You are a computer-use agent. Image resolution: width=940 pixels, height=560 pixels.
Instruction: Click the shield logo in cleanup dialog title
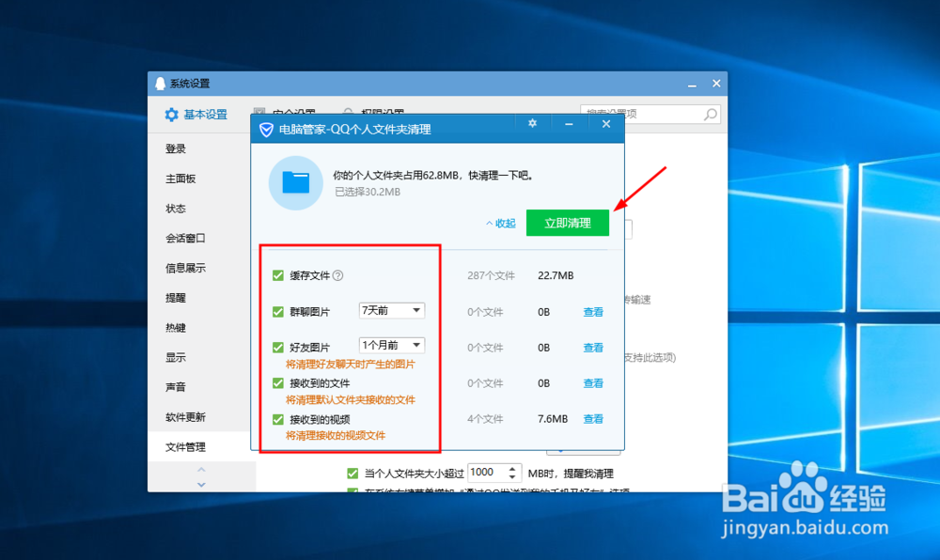(x=266, y=130)
